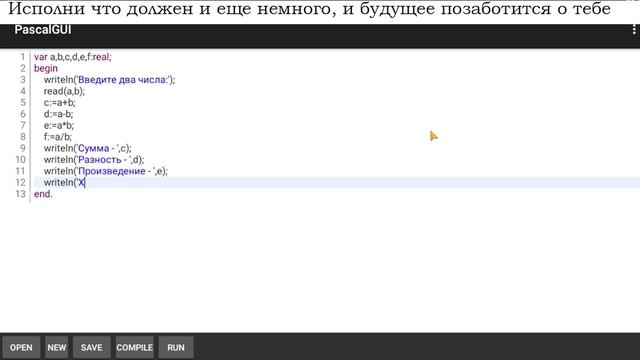Image resolution: width=640 pixels, height=360 pixels.
Task: Click line writeln('Сумма - ',c);
Action: pyautogui.click(x=88, y=148)
